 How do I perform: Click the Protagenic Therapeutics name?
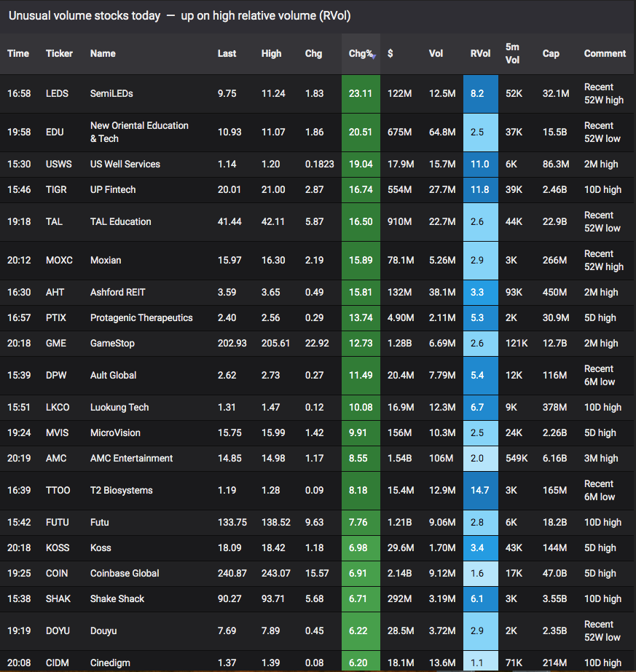[x=141, y=317]
